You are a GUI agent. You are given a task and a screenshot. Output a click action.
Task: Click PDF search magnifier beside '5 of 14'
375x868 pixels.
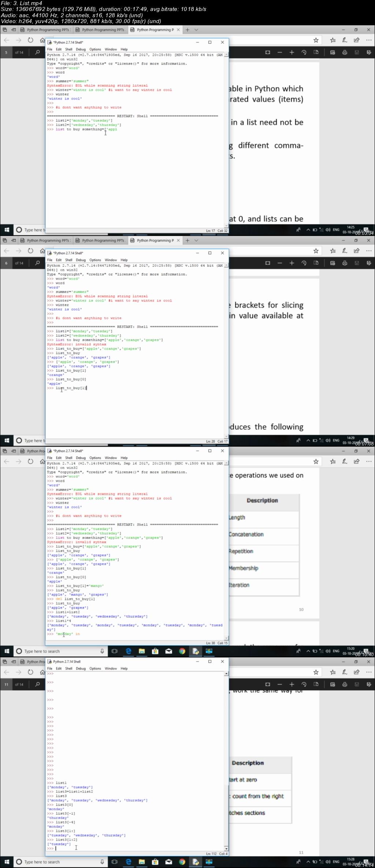tap(37, 52)
